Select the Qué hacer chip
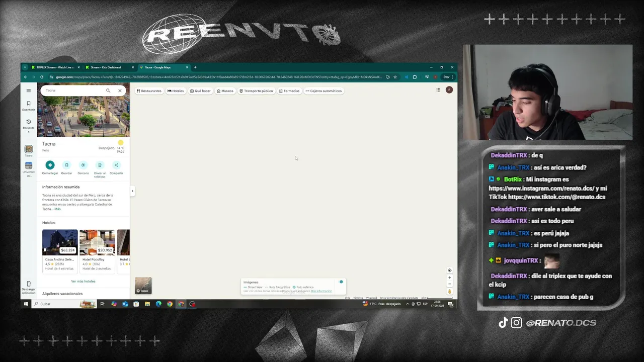644x362 pixels. click(200, 91)
